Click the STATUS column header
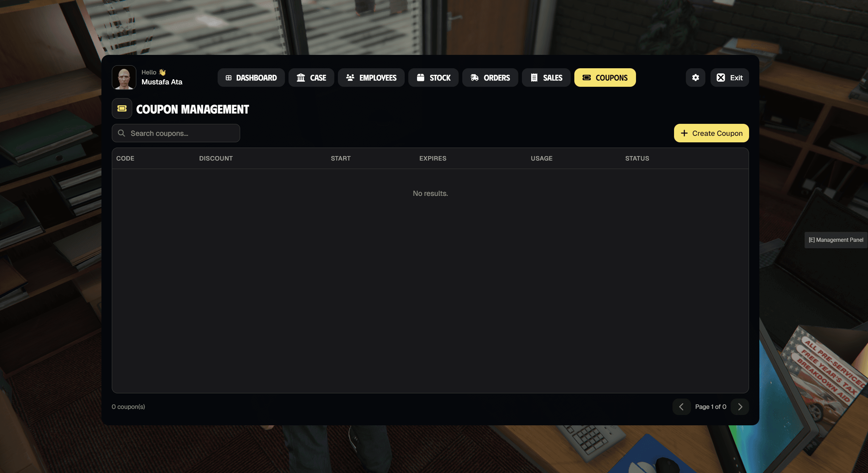Screen dimensions: 868x473 (x=637, y=158)
